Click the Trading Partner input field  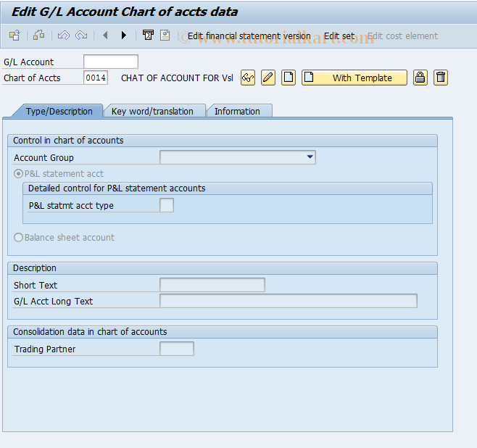(177, 349)
